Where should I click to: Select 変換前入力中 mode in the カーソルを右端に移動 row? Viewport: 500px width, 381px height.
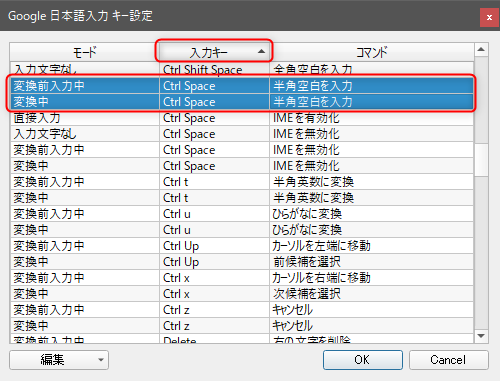[x=85, y=278]
